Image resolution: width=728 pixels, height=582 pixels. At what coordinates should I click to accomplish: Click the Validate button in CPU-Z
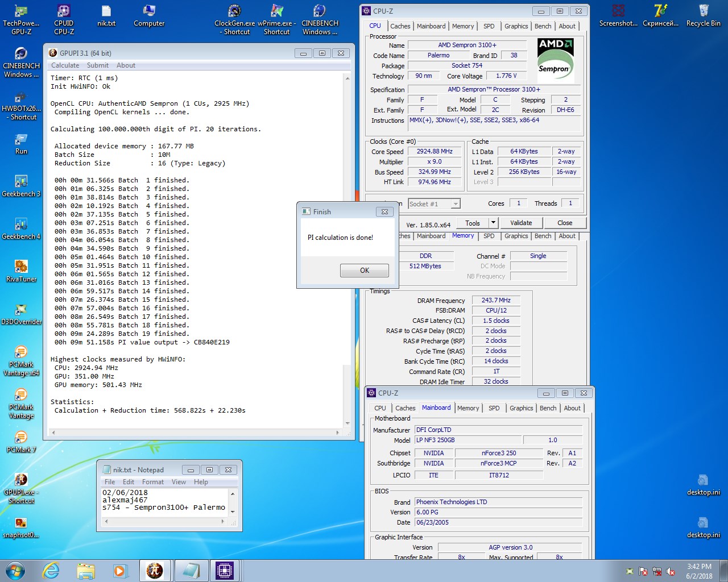point(521,223)
